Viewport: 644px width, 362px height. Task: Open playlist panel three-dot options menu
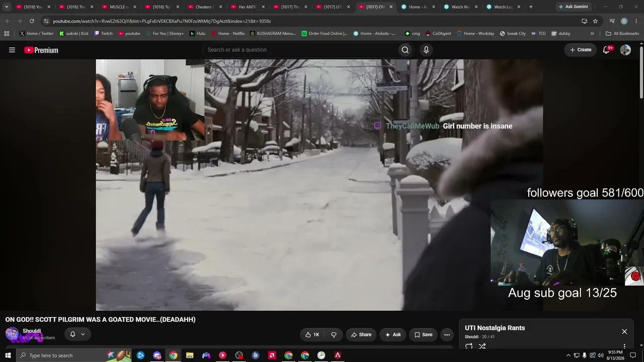624,346
